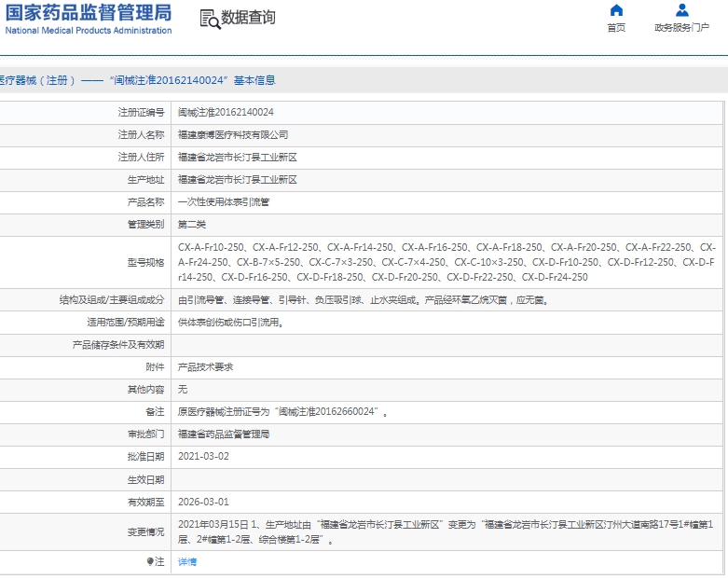Click the 结构及组成/主要组成成分 label

(x=112, y=300)
